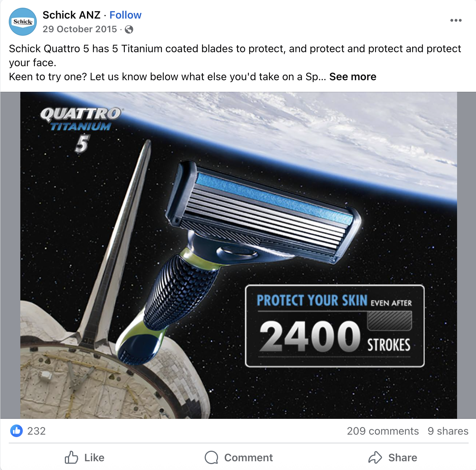Show the 209 comments
The height and width of the screenshot is (470, 476).
383,431
